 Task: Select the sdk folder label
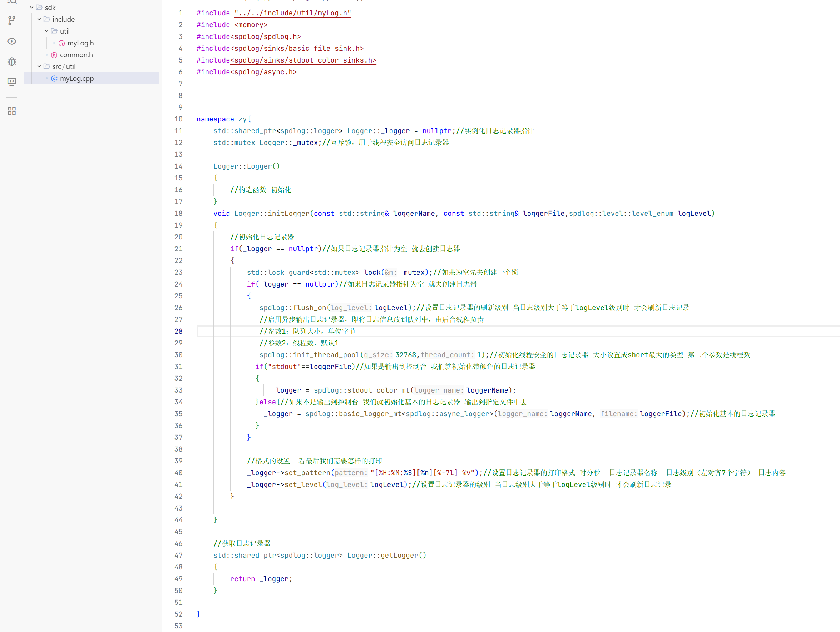pos(50,8)
